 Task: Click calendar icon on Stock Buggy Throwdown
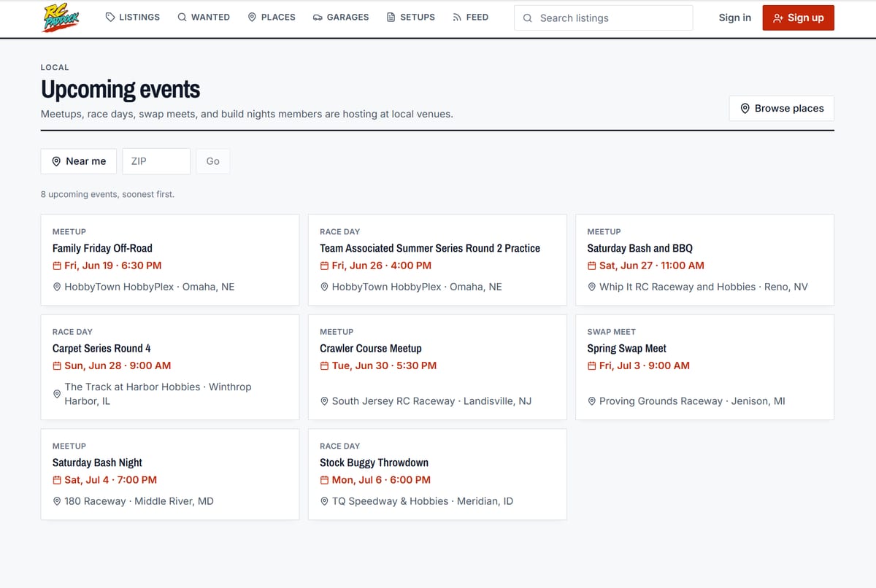(324, 480)
